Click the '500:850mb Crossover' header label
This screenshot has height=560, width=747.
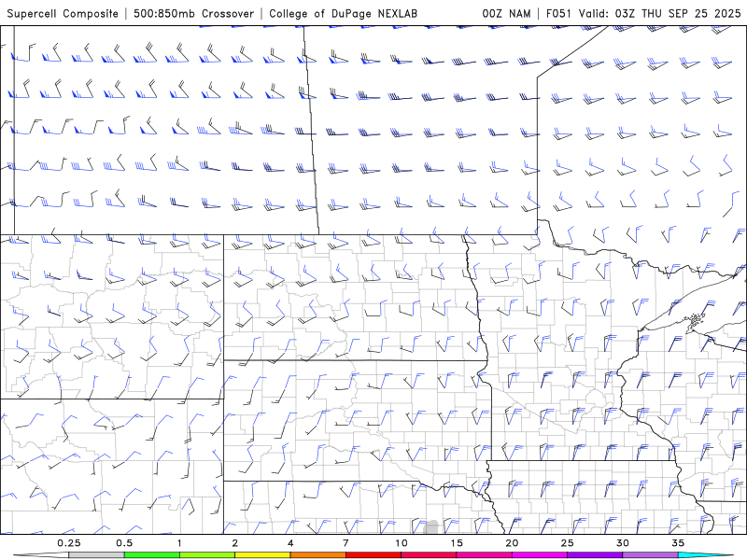point(194,13)
